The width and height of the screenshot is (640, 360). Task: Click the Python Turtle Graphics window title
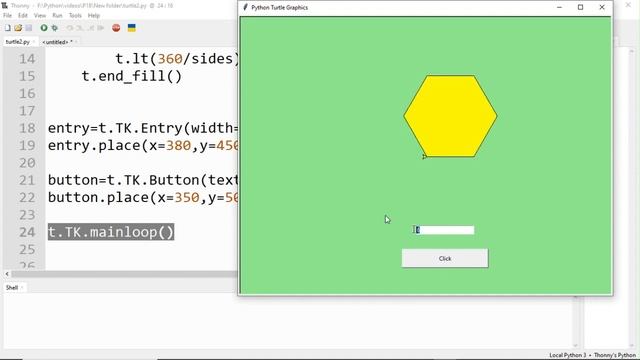click(280, 7)
